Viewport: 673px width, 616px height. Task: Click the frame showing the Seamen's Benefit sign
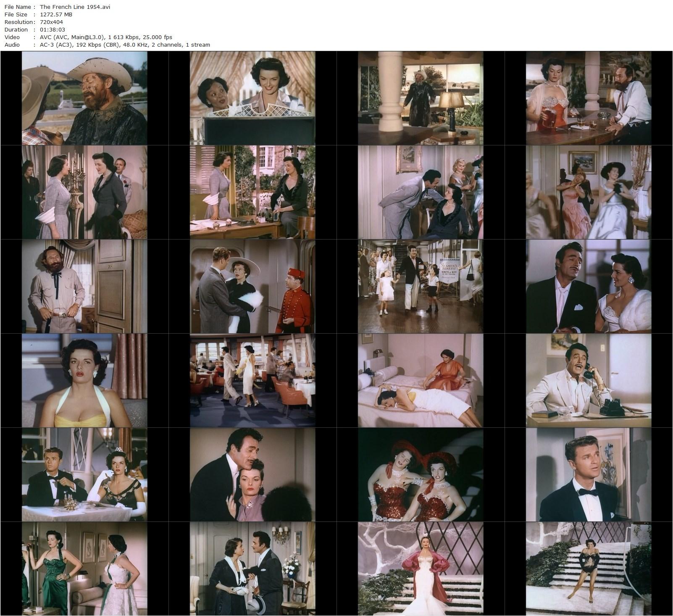(421, 287)
